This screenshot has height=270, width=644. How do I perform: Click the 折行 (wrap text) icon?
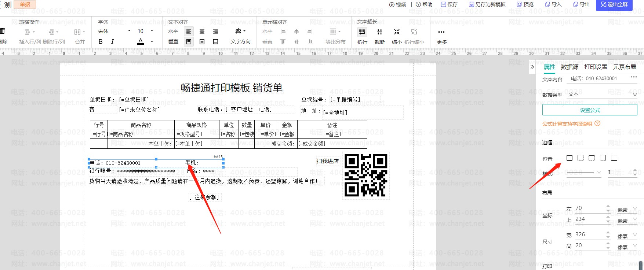coord(362,32)
